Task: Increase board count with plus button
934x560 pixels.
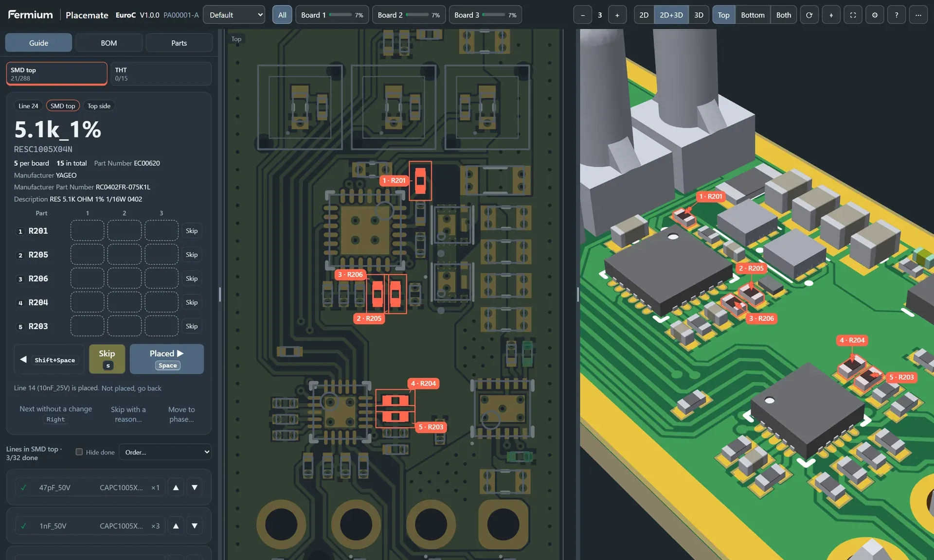Action: [617, 15]
